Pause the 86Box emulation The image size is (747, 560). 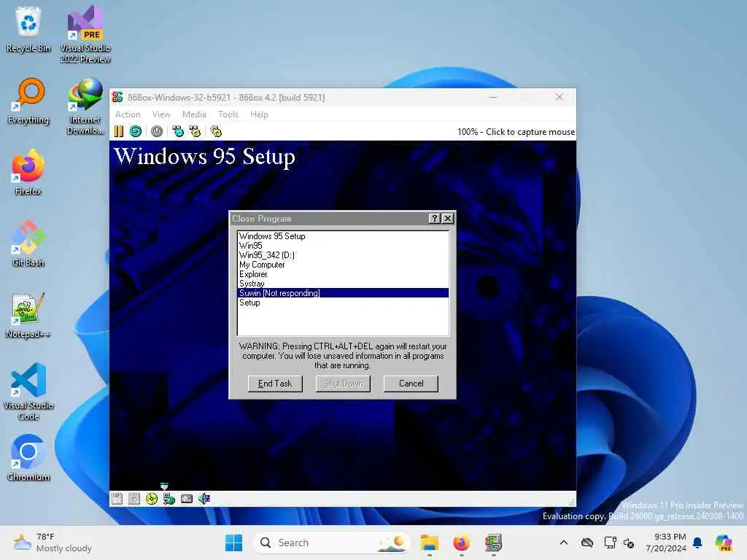119,131
